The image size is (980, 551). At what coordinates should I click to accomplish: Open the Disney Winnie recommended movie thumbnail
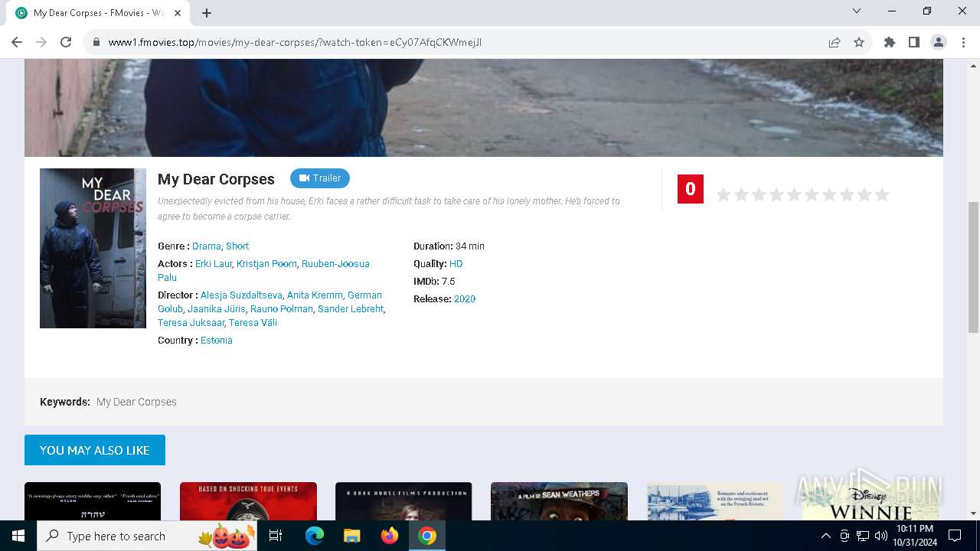871,501
